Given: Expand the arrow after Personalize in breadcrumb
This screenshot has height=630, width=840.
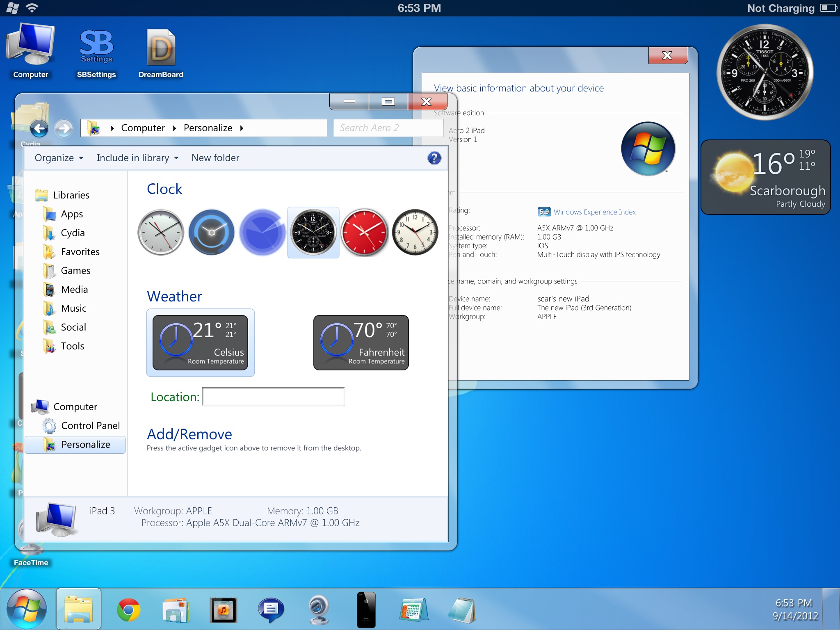Looking at the screenshot, I should [x=242, y=128].
